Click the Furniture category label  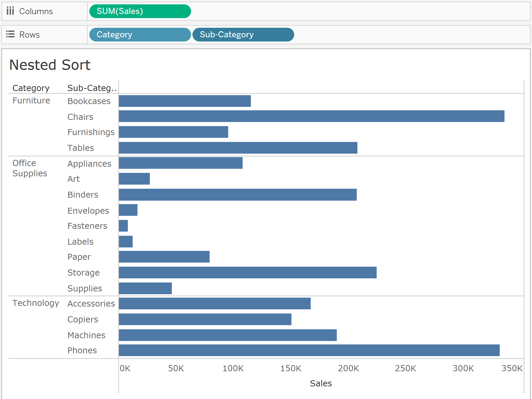point(31,101)
